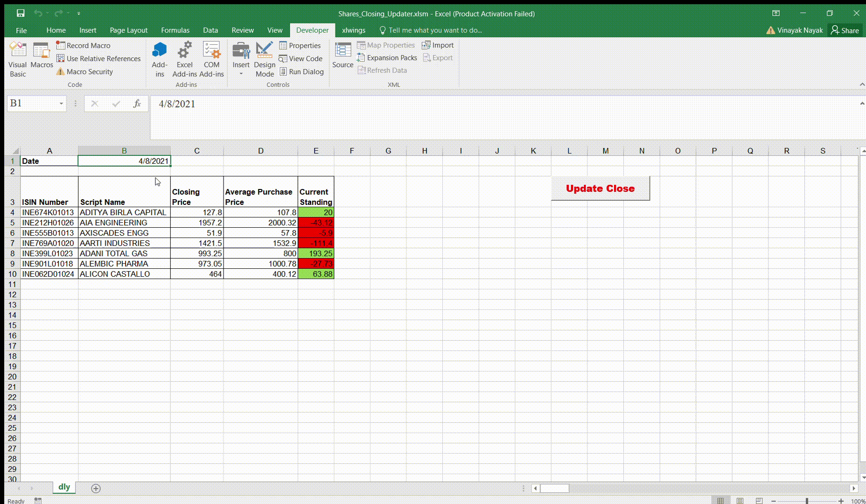
Task: Open the Name Box dropdown
Action: [x=61, y=103]
